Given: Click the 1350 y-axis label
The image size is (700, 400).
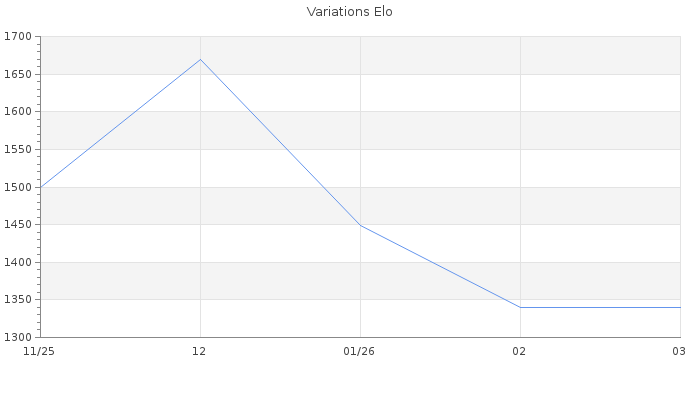Looking at the screenshot, I should pos(19,300).
